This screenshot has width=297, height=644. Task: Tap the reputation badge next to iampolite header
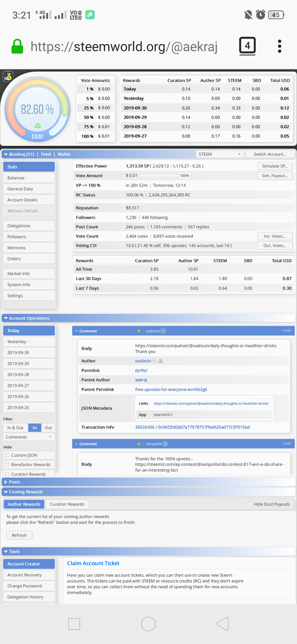165,444
